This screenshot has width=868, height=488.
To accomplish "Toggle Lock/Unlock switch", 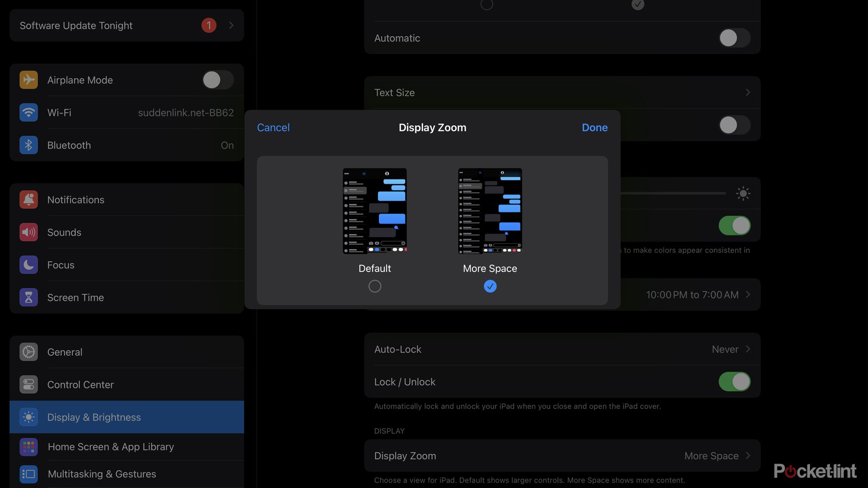I will point(735,381).
